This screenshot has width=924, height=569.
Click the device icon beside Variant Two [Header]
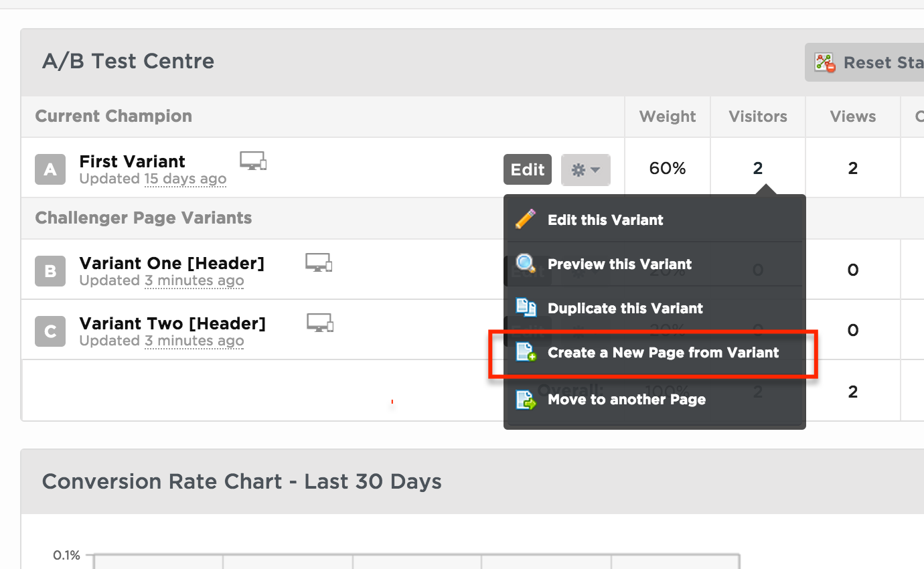[x=320, y=323]
